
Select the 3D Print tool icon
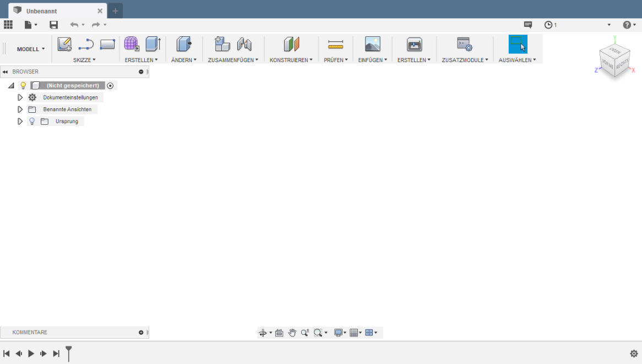(415, 44)
